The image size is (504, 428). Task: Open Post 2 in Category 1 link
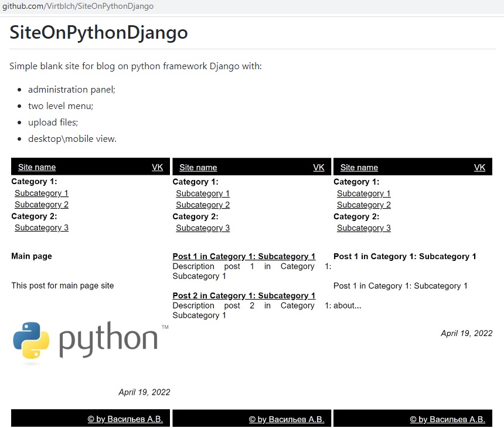coord(244,296)
